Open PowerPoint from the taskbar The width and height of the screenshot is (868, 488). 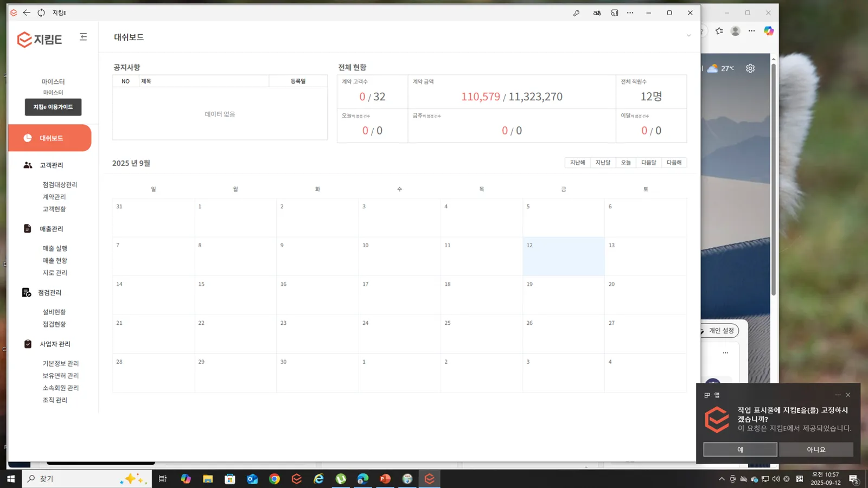point(385,479)
